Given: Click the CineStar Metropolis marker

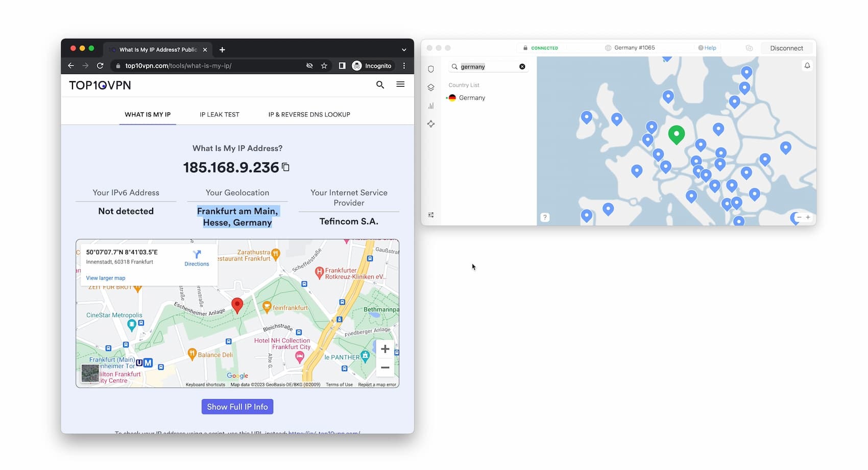Looking at the screenshot, I should (x=132, y=325).
